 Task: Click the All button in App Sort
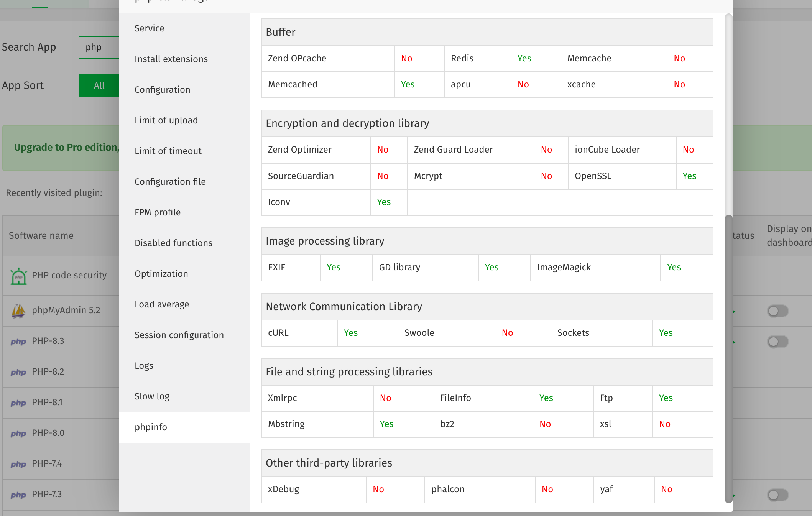[x=99, y=85]
